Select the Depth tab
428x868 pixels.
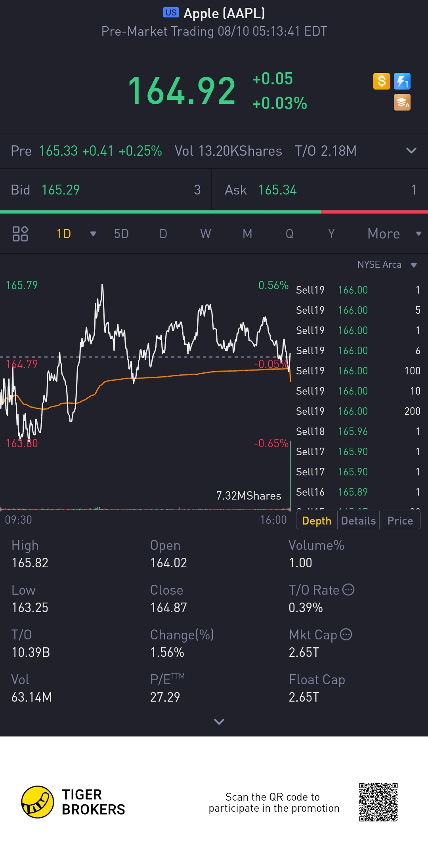click(x=317, y=521)
